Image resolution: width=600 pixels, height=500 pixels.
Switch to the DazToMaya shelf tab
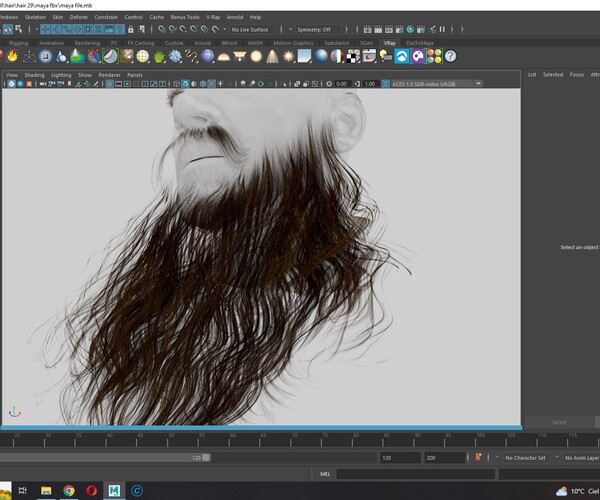click(x=419, y=43)
